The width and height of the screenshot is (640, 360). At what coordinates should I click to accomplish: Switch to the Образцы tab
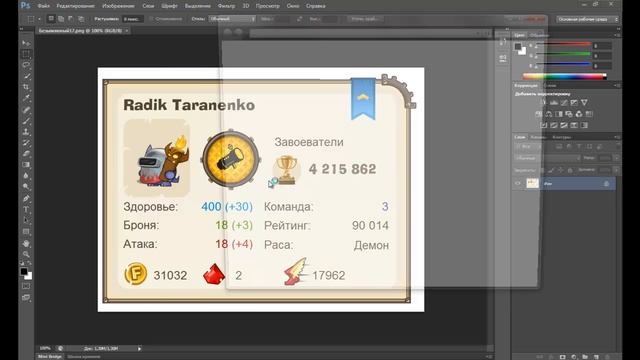click(x=539, y=36)
